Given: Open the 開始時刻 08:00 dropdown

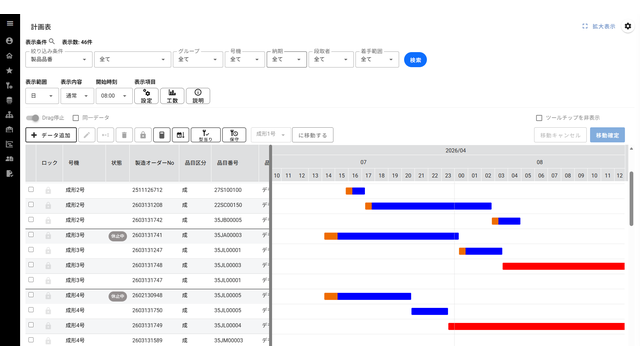Looking at the screenshot, I should click(x=114, y=96).
